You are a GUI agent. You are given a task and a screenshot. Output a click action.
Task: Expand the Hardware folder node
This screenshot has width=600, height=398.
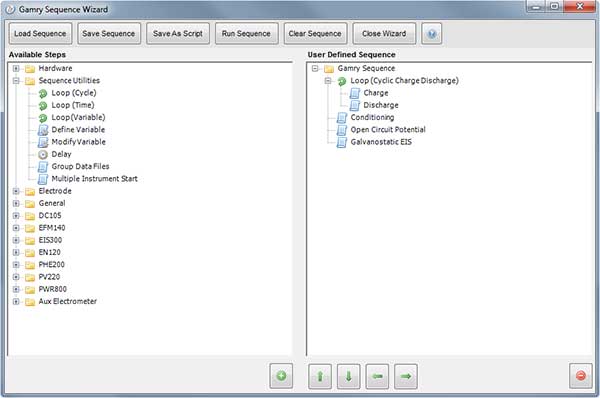[16, 69]
